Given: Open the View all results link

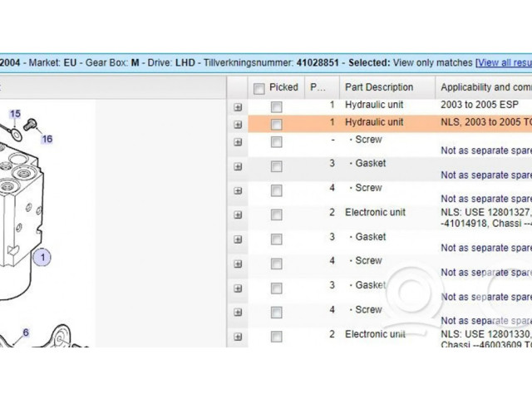Looking at the screenshot, I should (x=504, y=62).
